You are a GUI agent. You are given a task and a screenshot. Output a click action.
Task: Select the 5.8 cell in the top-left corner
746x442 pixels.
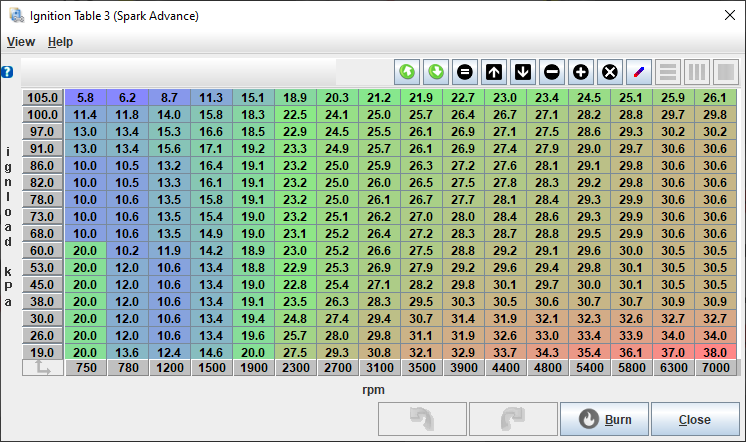85,98
